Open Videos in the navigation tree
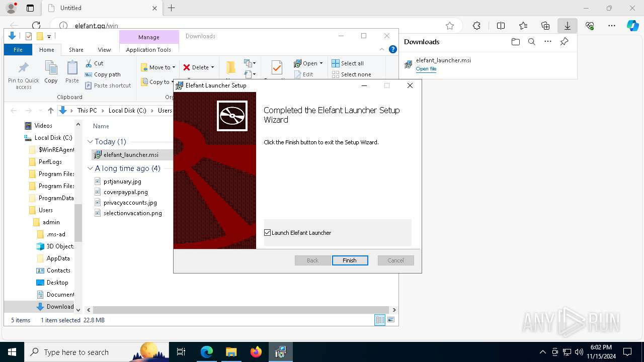This screenshot has width=644, height=362. [x=43, y=126]
